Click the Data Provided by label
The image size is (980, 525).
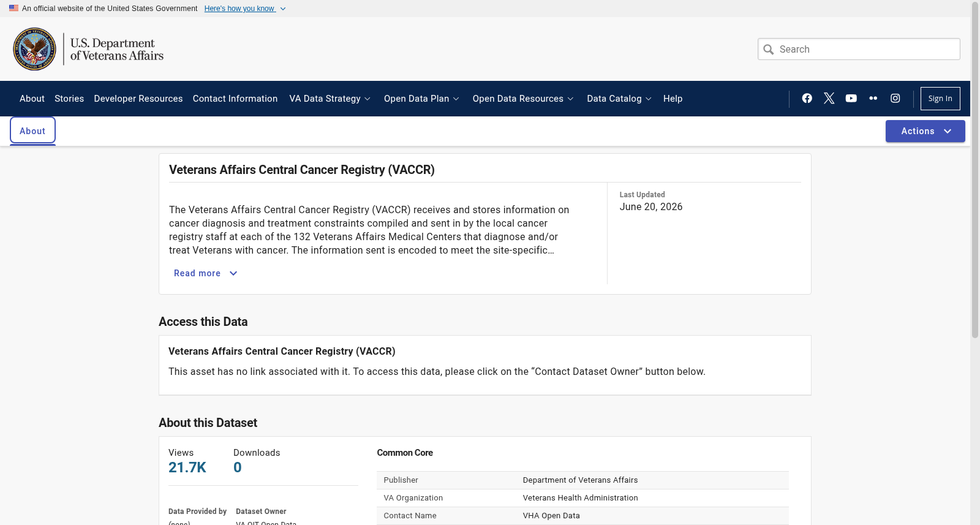[x=197, y=512]
